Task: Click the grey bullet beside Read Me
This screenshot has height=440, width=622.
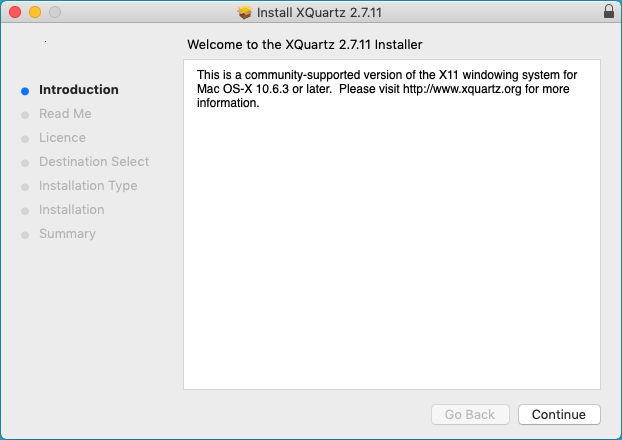Action: click(x=25, y=114)
